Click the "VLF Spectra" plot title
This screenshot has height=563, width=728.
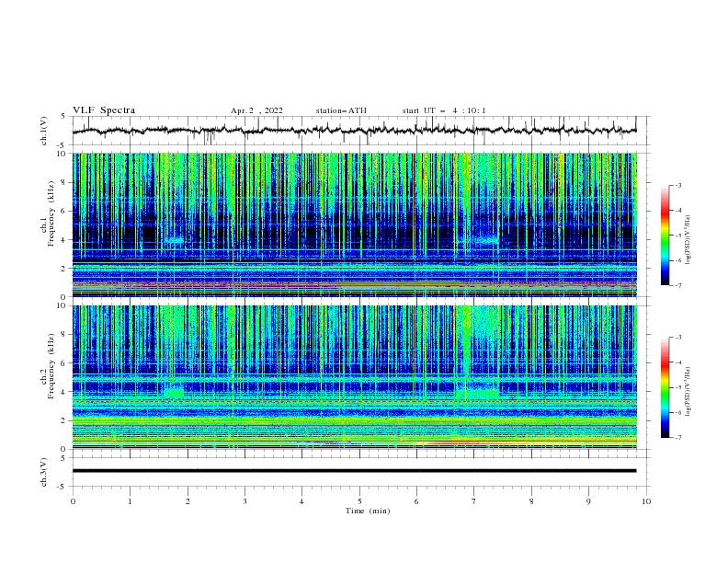(104, 110)
